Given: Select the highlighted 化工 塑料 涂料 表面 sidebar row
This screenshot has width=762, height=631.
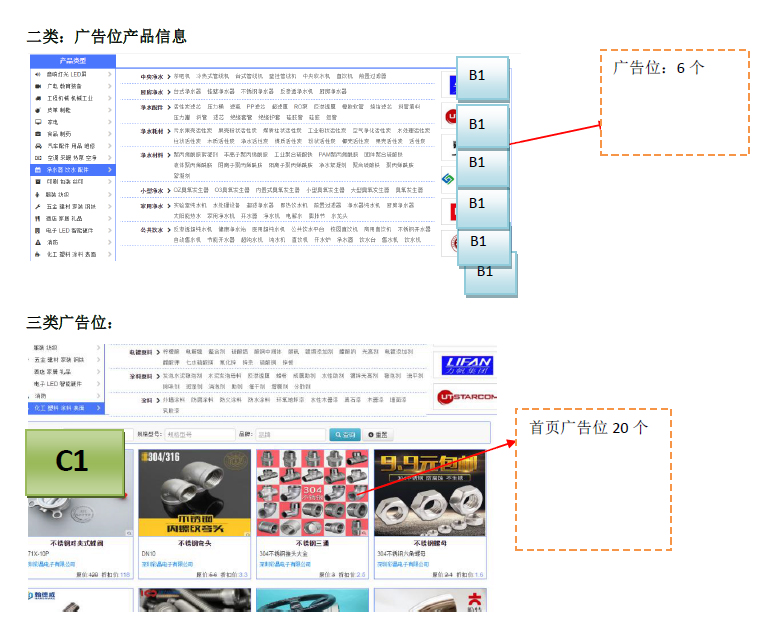Looking at the screenshot, I should pos(67,408).
